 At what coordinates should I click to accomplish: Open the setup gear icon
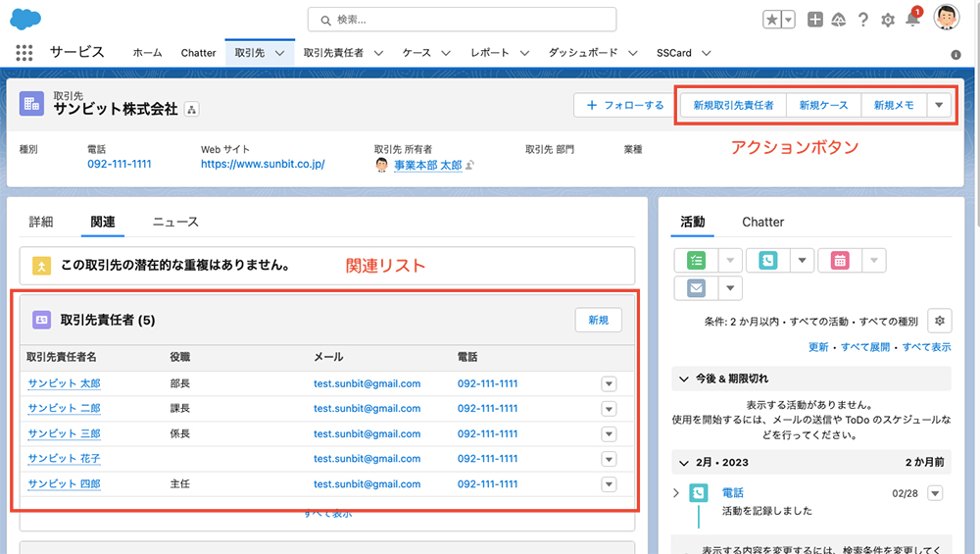[x=888, y=20]
